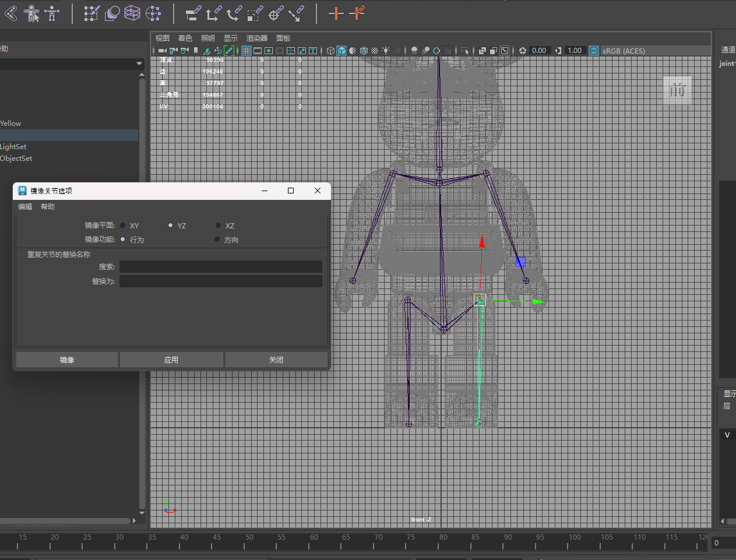This screenshot has height=560, width=736.
Task: Click the Use All Lights bulb icon
Action: 386,51
